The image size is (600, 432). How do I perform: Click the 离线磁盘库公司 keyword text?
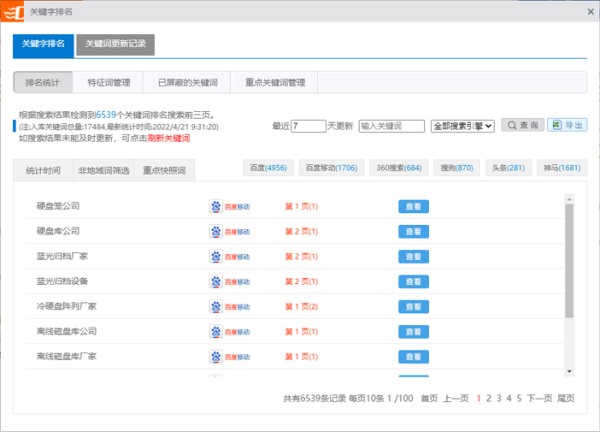67,331
